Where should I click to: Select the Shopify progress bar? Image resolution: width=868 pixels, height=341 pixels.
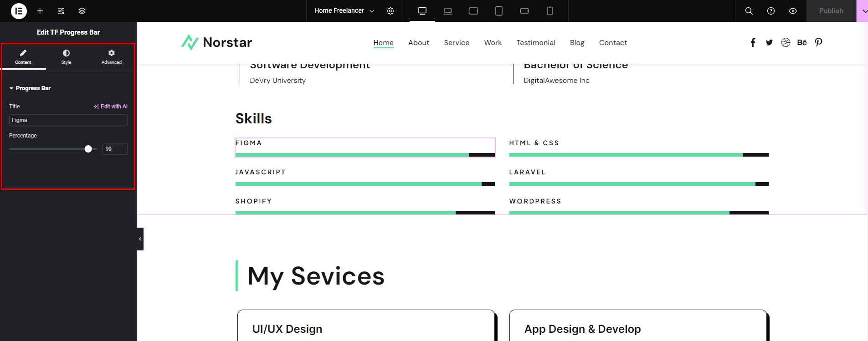tap(365, 206)
